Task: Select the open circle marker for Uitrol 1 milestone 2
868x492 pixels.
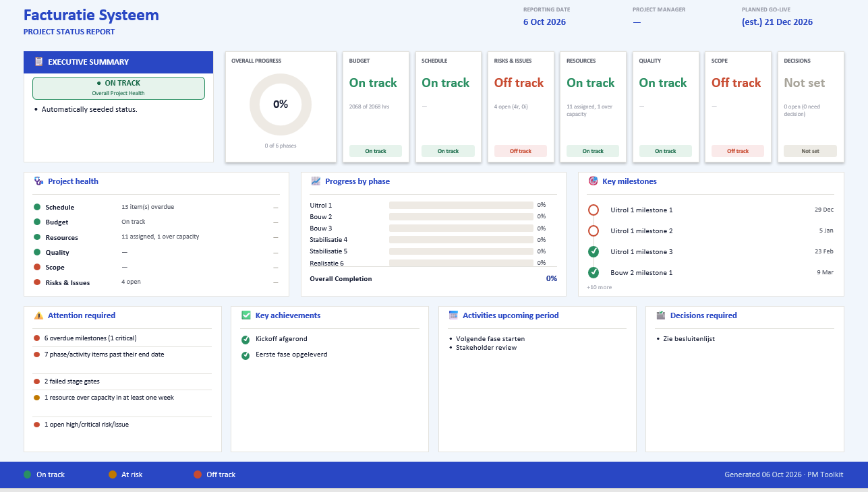Action: (594, 231)
